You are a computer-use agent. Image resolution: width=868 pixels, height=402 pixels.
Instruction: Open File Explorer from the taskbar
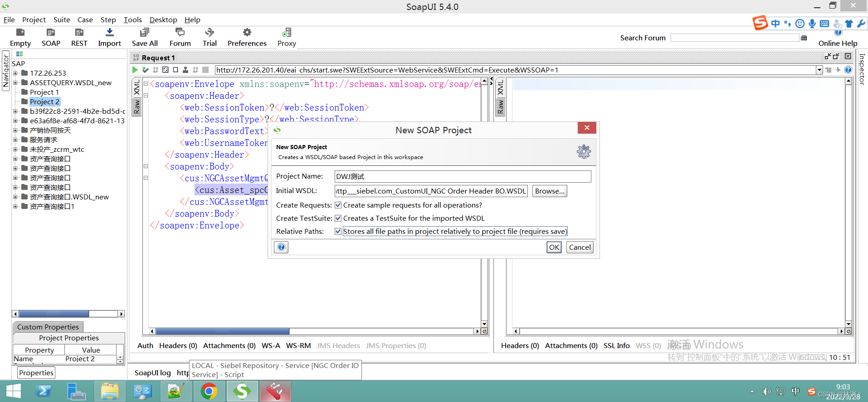click(x=110, y=391)
